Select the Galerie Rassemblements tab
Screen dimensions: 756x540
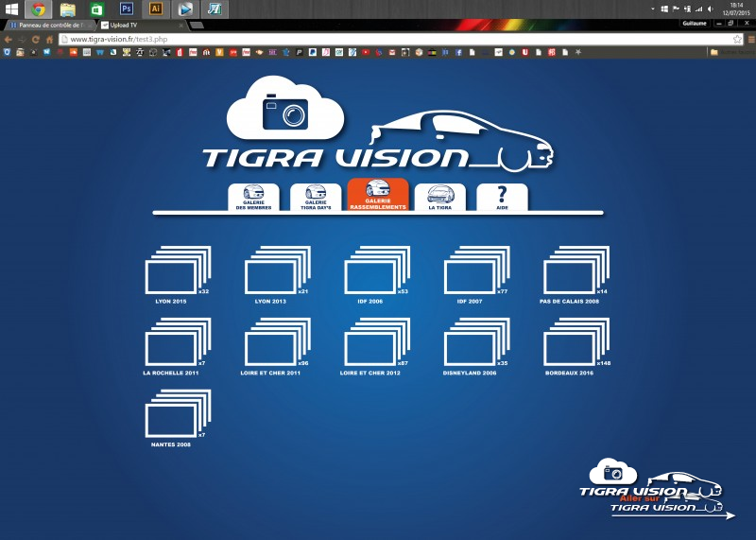click(378, 195)
